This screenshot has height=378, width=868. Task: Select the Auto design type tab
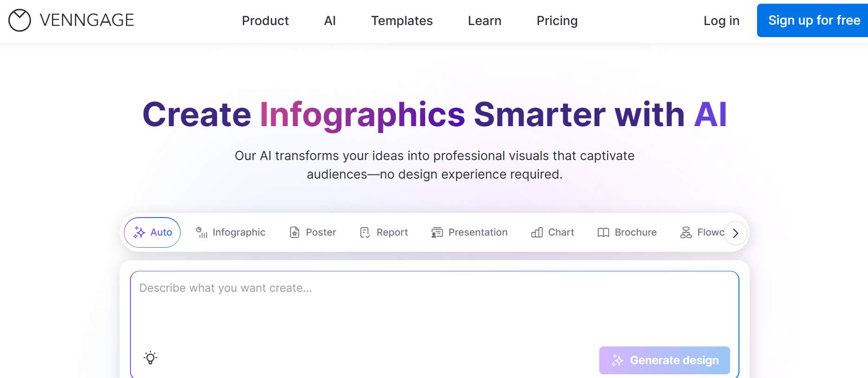pos(152,232)
